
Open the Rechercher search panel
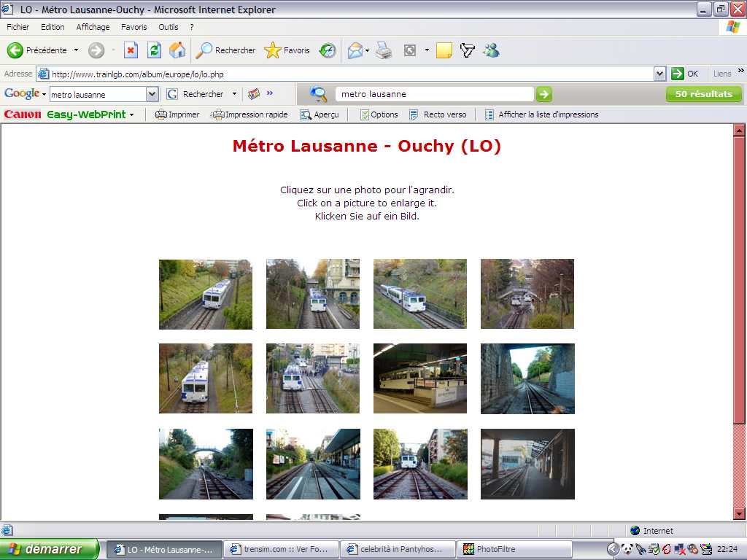(225, 50)
